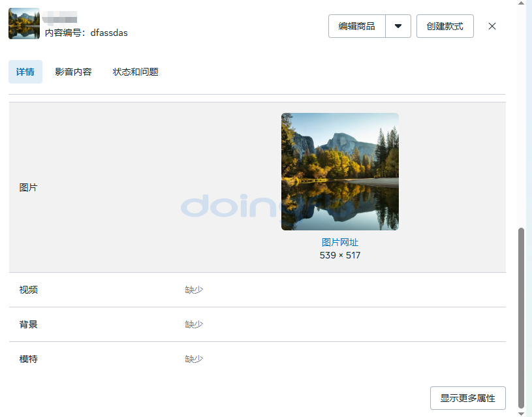Click the 视频 row label
This screenshot has height=417, width=532.
pos(29,290)
